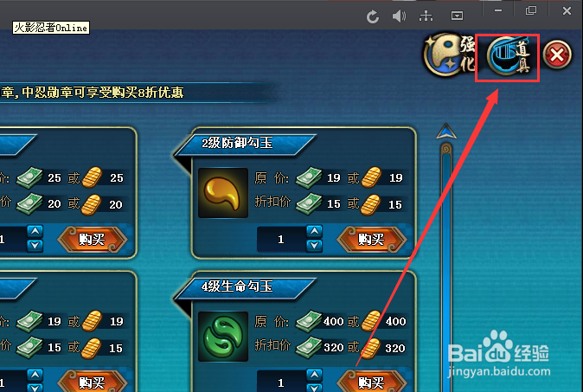The width and height of the screenshot is (583, 392).
Task: Close the shop with red X button
Action: (557, 55)
